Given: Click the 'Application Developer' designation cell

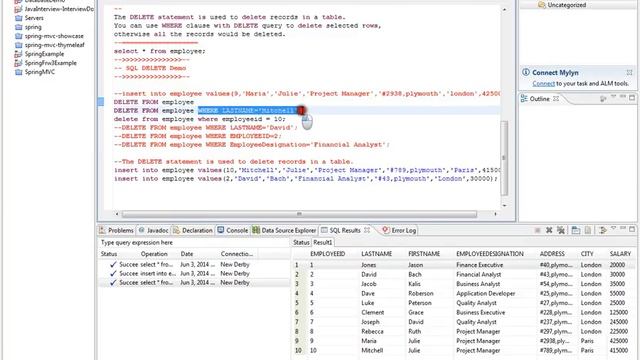Looking at the screenshot, I should coord(486,293).
